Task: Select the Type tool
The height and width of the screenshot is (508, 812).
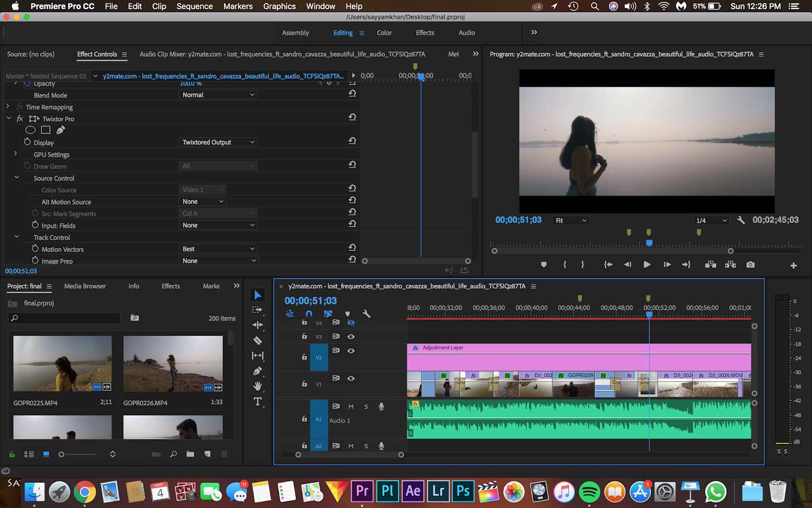Action: point(257,401)
